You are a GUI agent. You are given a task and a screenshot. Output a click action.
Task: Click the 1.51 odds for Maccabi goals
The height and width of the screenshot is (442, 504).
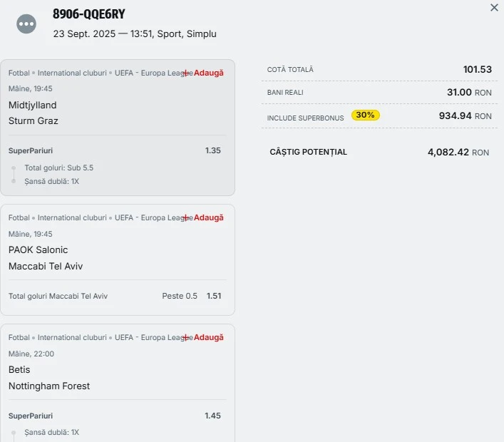215,296
